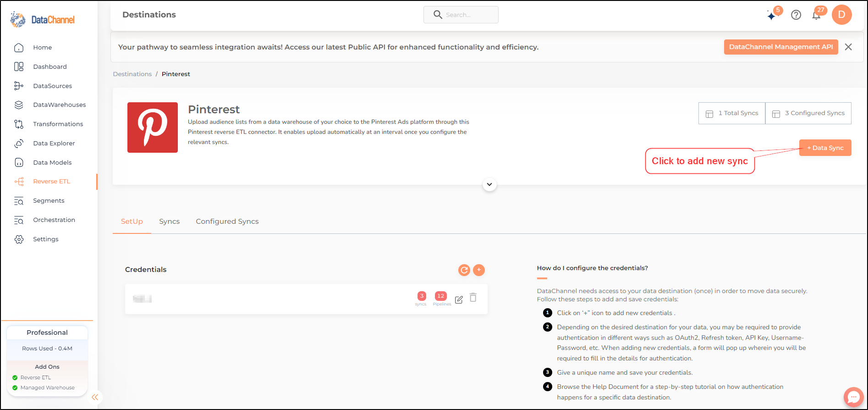Image resolution: width=868 pixels, height=410 pixels.
Task: Dismiss the Public API banner
Action: [x=848, y=47]
